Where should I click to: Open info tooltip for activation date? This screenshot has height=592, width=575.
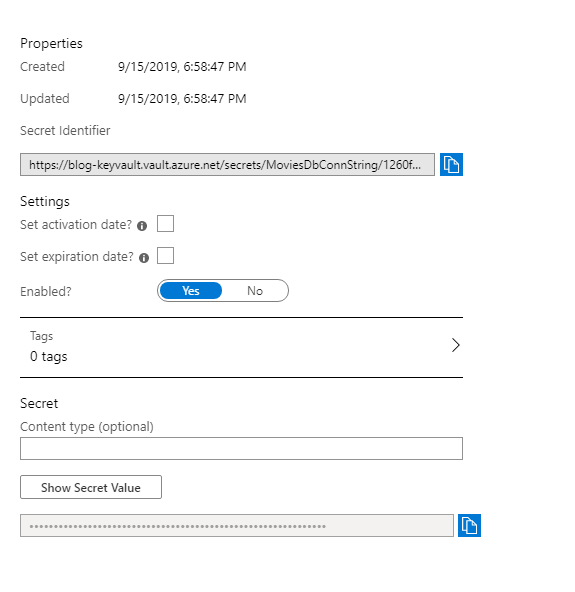click(x=142, y=226)
